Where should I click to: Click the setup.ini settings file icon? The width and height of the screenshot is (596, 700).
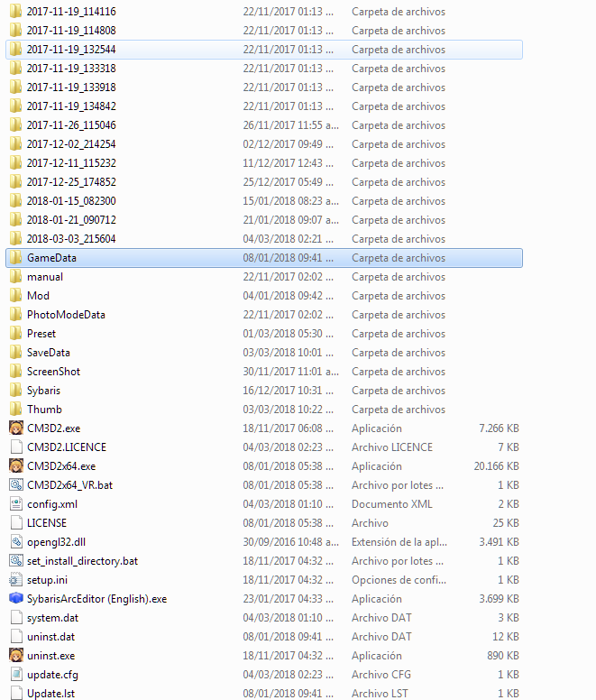click(16, 580)
